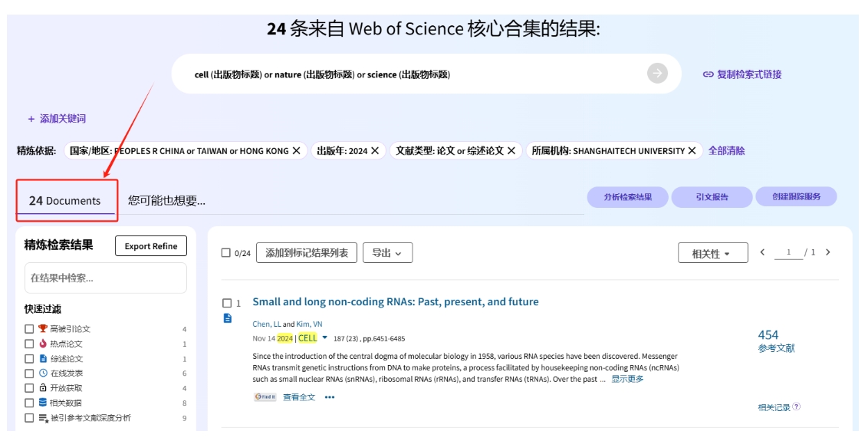Click the 454 参考文献 count

pos(775,341)
